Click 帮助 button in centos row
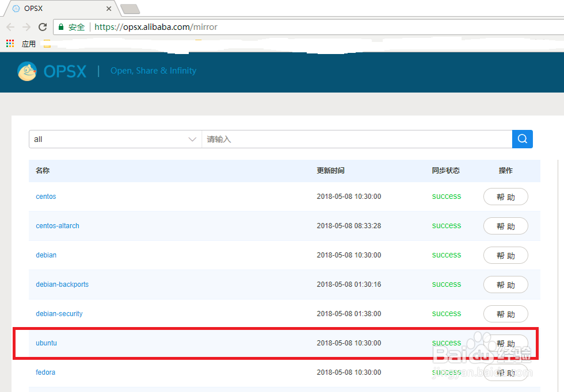This screenshot has width=564, height=392. [x=506, y=197]
